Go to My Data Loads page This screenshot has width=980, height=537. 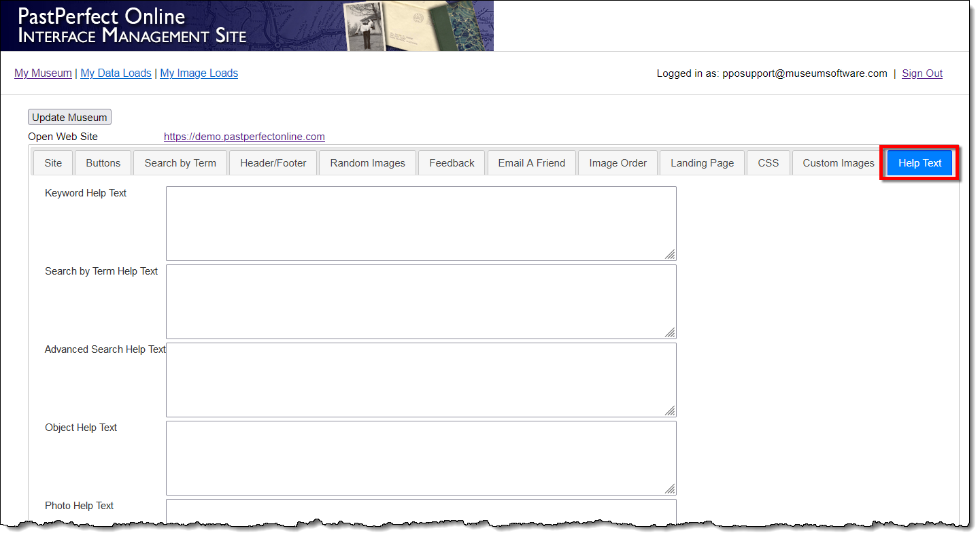116,73
